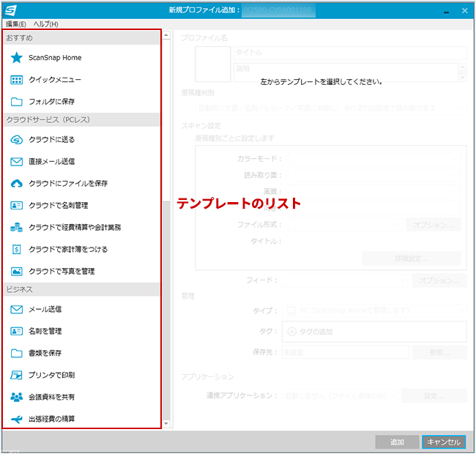Click the クラウドで経費精算や会計業務 coins icon

16,227
